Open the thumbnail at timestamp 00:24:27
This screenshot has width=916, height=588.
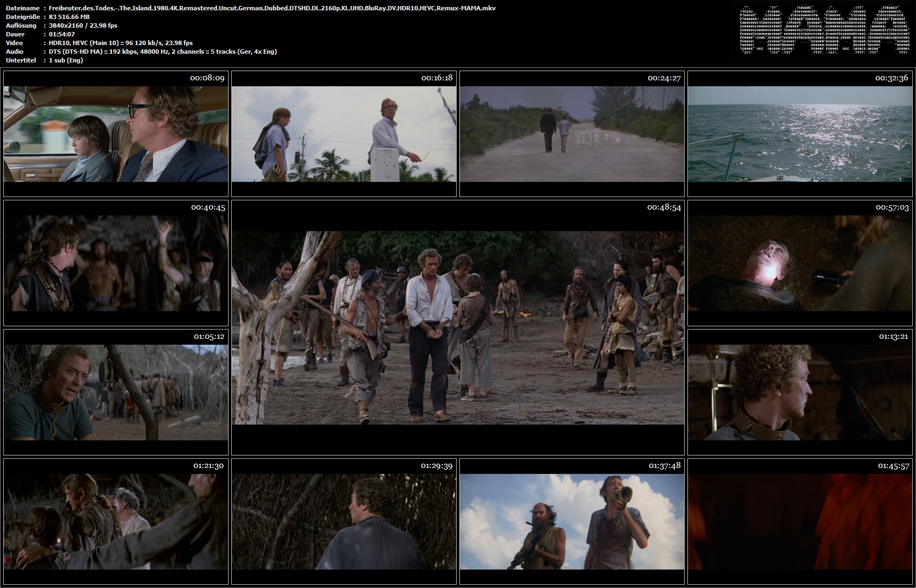(x=572, y=134)
